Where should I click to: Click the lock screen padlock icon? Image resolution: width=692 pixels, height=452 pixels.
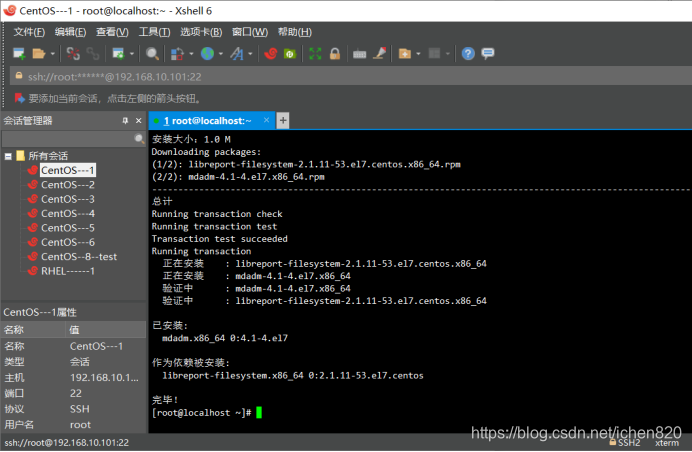tap(335, 54)
